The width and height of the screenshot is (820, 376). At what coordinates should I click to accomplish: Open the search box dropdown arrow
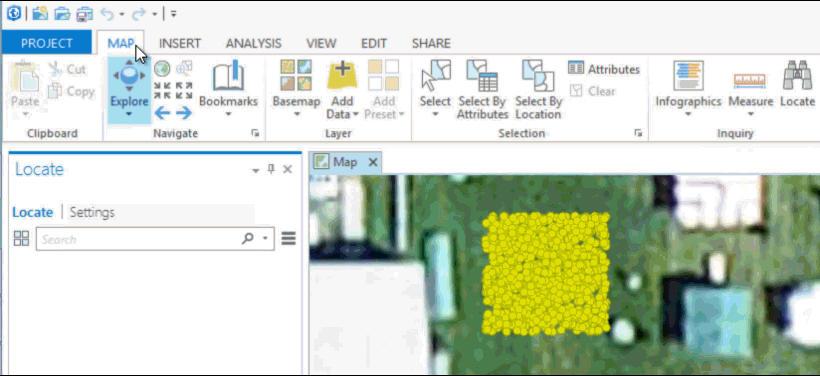point(265,239)
